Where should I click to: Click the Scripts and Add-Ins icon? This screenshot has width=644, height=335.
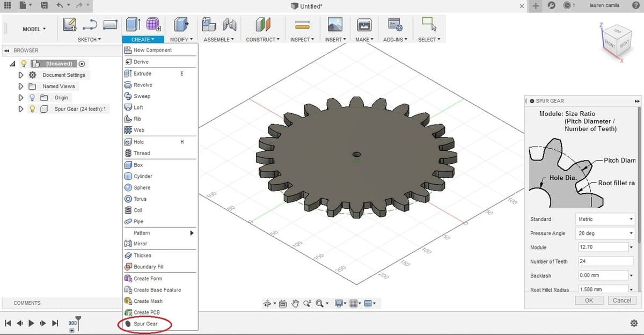tap(396, 24)
